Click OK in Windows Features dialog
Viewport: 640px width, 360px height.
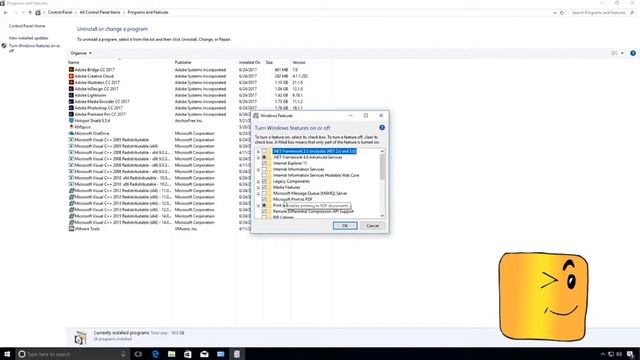345,226
